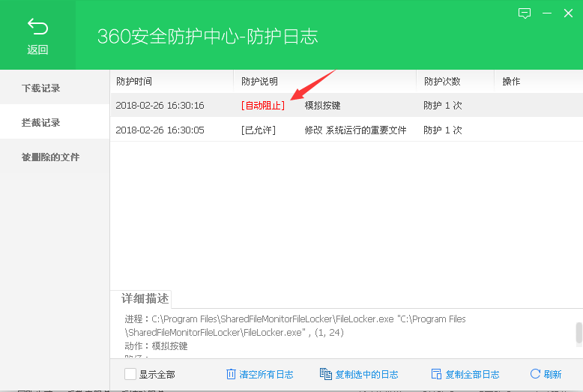Screen dimensions: 583x392
Task: Click 防护 1 次 in the 模拟按键 row
Action: click(x=442, y=106)
